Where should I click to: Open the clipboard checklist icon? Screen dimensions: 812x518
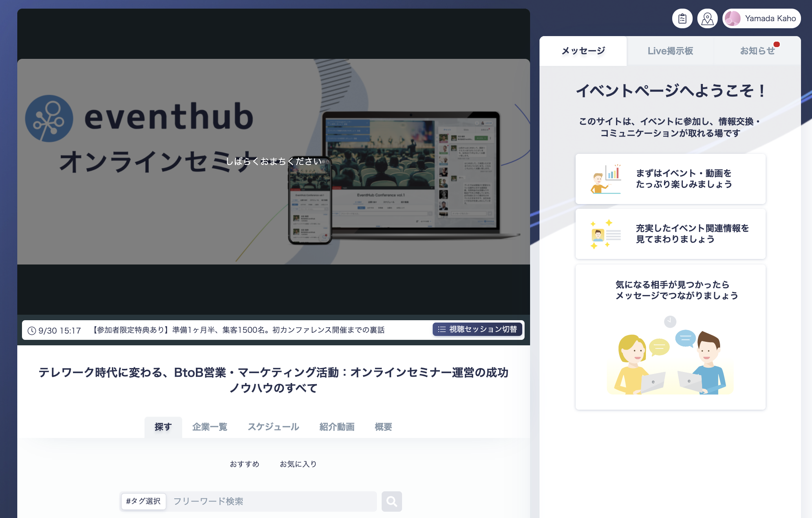682,18
